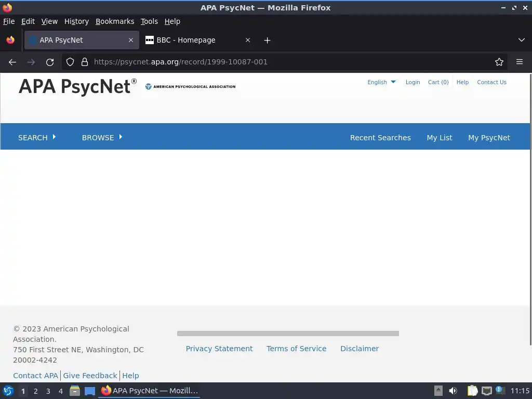The height and width of the screenshot is (399, 532).
Task: Open the volume speaker tray icon
Action: (453, 391)
